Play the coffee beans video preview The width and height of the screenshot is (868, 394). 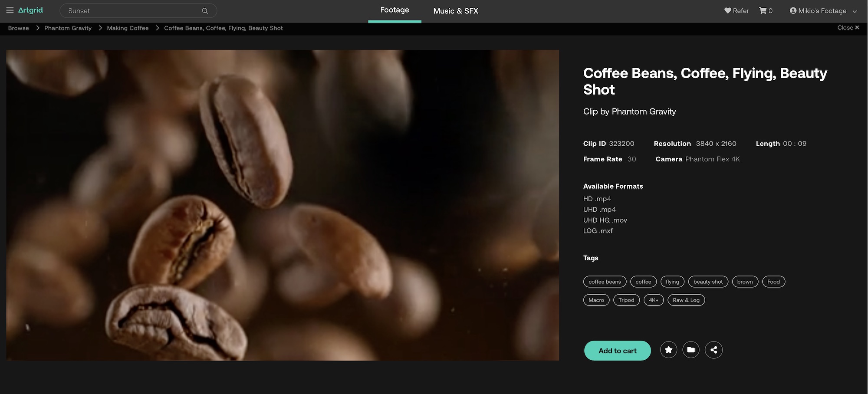click(283, 205)
